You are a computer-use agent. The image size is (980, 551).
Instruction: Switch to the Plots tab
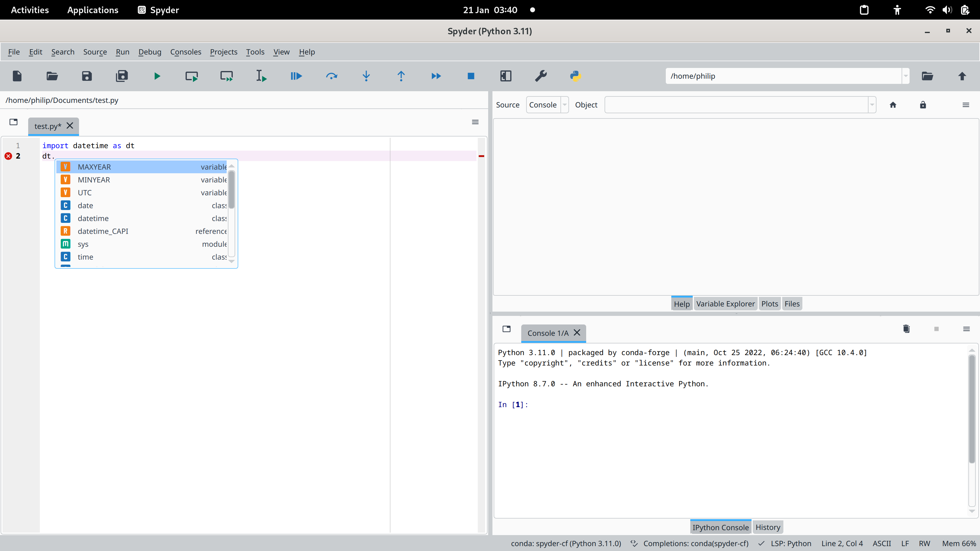click(x=769, y=303)
